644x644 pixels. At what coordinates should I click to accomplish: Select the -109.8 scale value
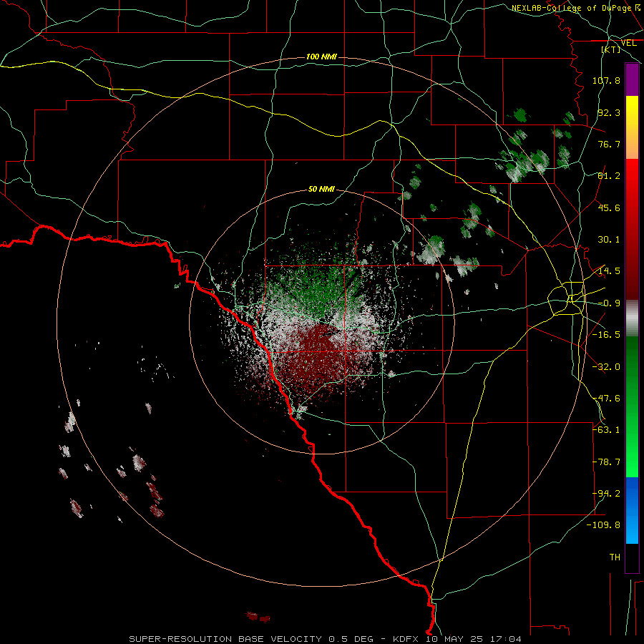pos(604,525)
